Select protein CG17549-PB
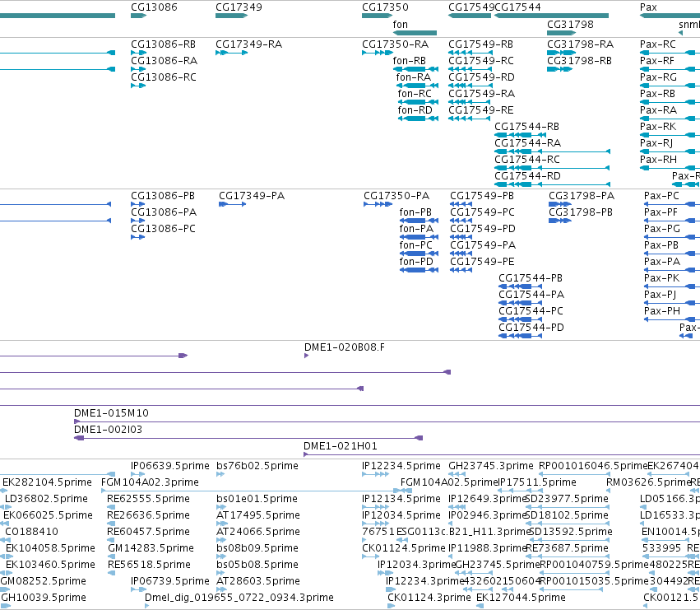The height and width of the screenshot is (610, 700). pyautogui.click(x=482, y=196)
